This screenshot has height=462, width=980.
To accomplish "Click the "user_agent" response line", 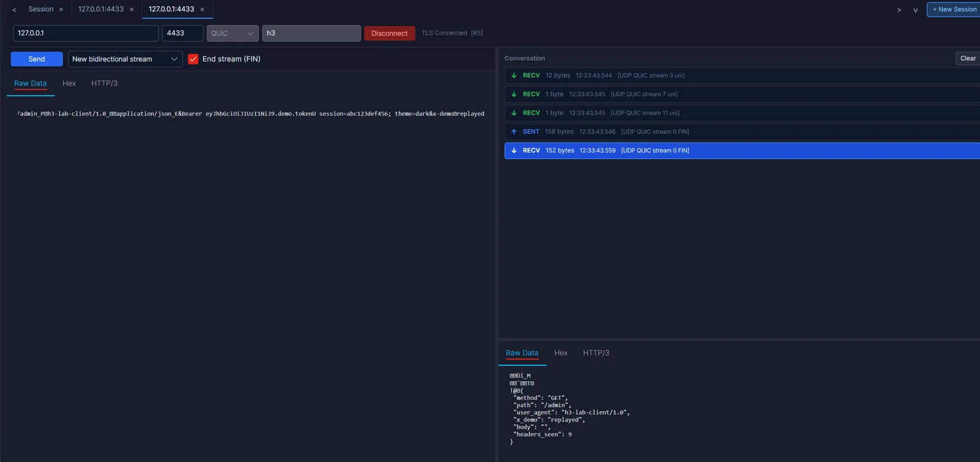I will (x=571, y=412).
